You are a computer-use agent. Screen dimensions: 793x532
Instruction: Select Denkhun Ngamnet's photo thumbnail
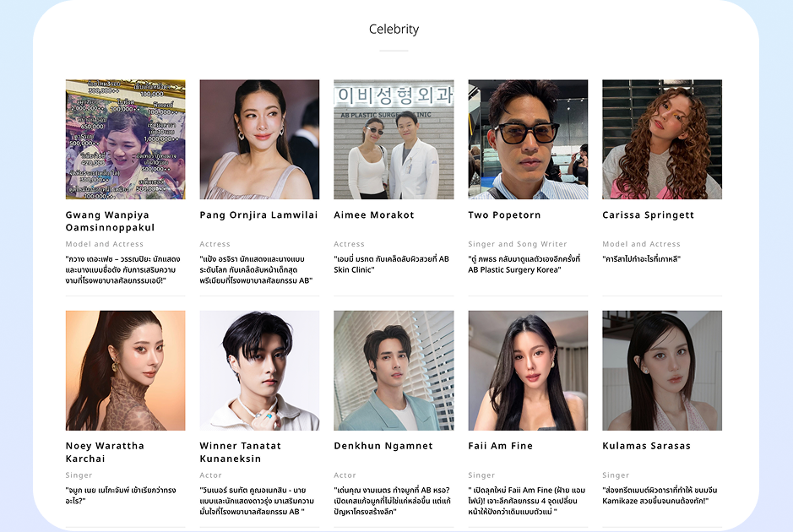click(x=394, y=371)
